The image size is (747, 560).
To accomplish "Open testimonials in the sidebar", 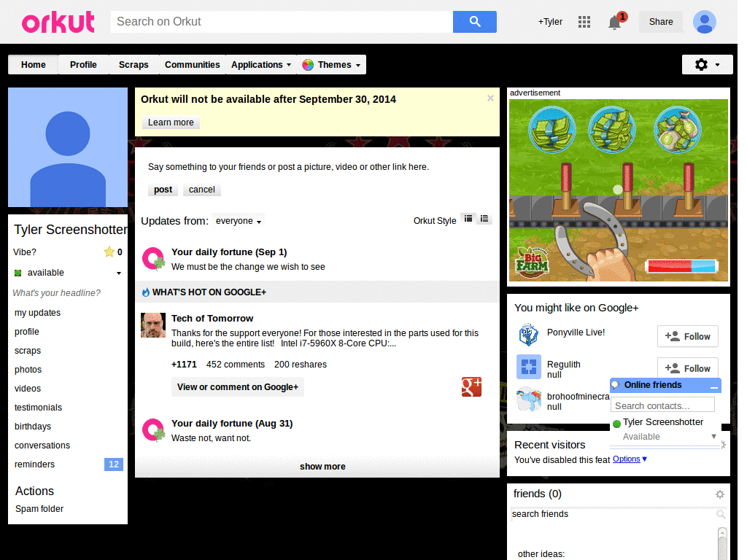I will [x=38, y=408].
